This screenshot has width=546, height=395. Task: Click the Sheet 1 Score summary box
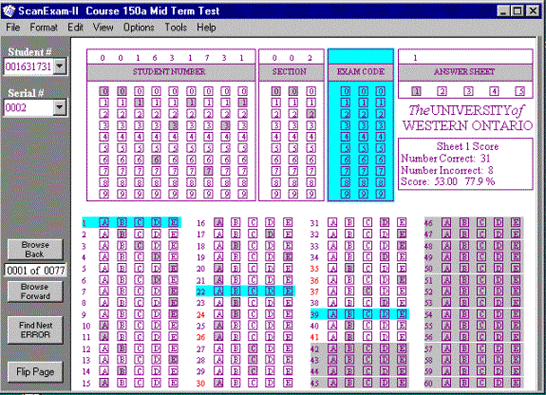pyautogui.click(x=465, y=164)
